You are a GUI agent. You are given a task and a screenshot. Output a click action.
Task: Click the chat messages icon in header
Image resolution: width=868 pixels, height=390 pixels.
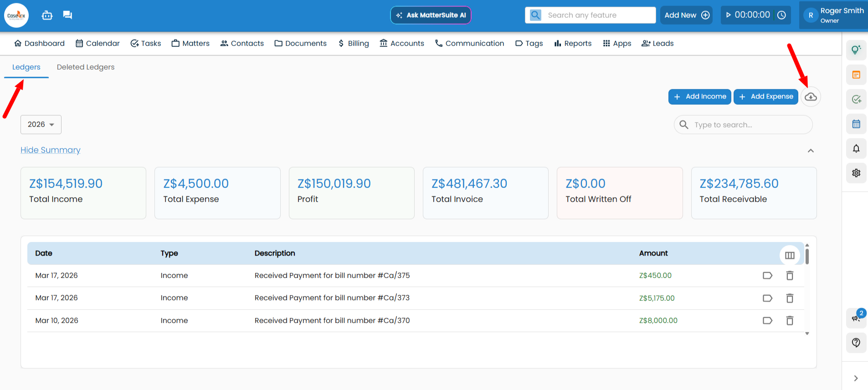67,15
